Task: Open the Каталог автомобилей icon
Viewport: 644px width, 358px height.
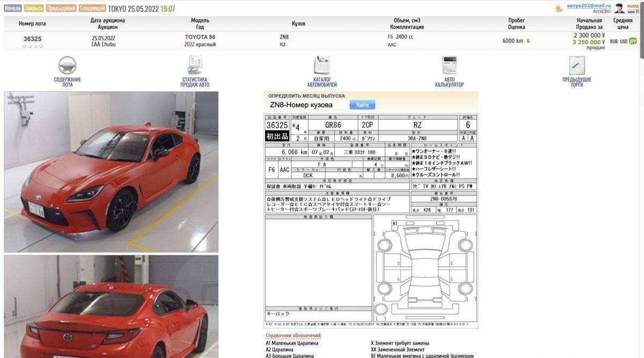Action: click(x=322, y=65)
